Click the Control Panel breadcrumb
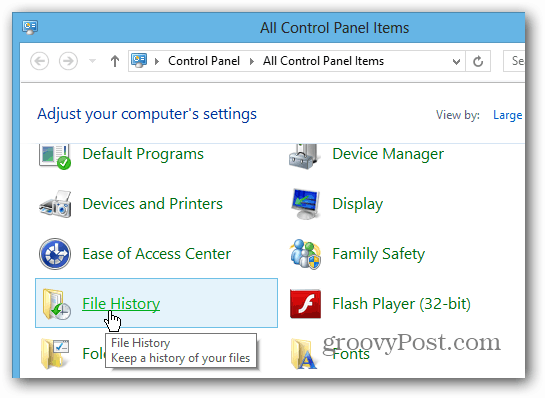 [204, 61]
